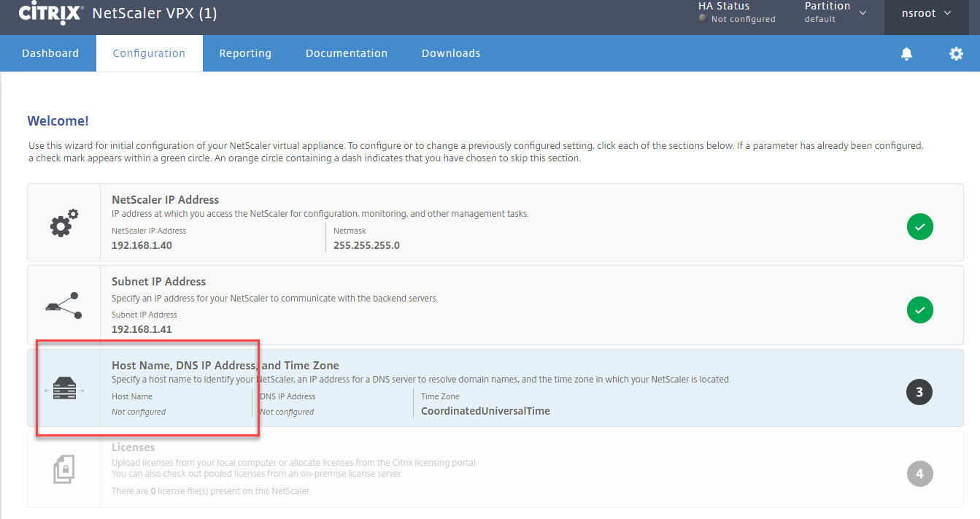This screenshot has height=519, width=980.
Task: Click the Netmask label
Action: [350, 231]
